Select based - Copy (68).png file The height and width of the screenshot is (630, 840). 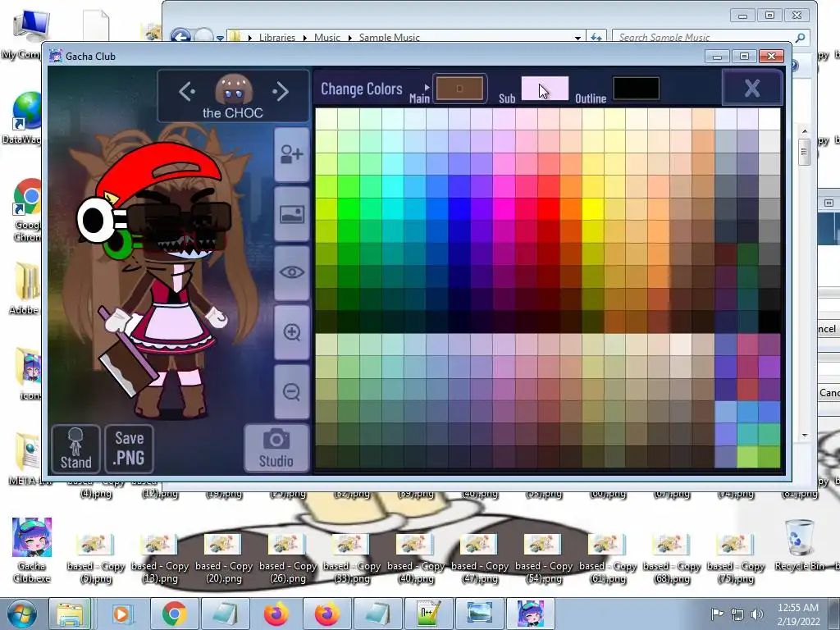(x=672, y=558)
